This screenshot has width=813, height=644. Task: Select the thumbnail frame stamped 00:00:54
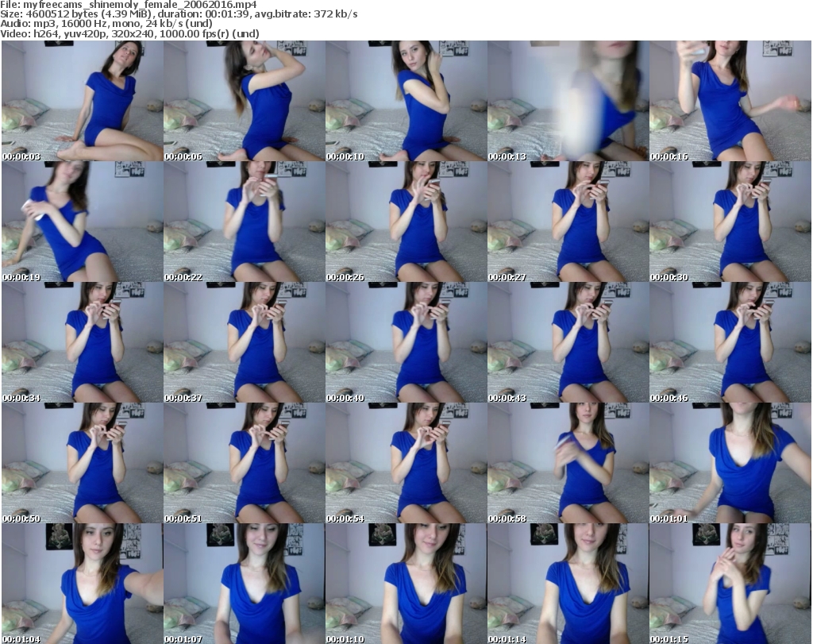tap(406, 463)
